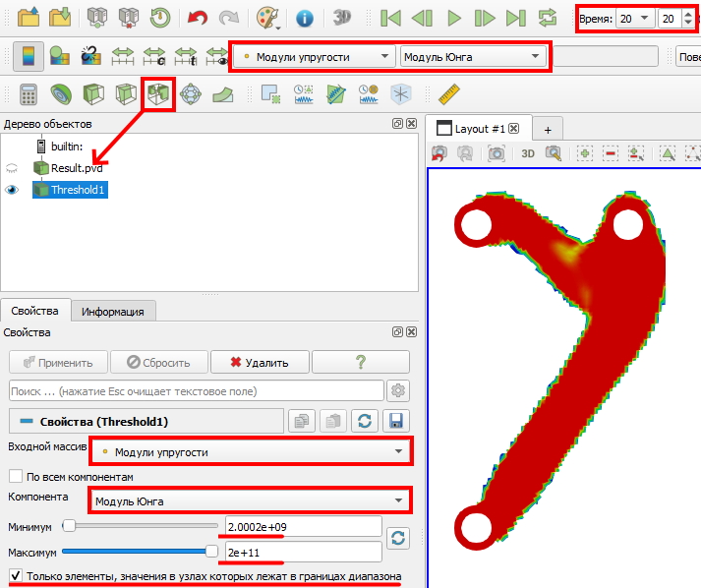This screenshot has height=588, width=701.
Task: Select builtin: in object tree
Action: click(67, 147)
